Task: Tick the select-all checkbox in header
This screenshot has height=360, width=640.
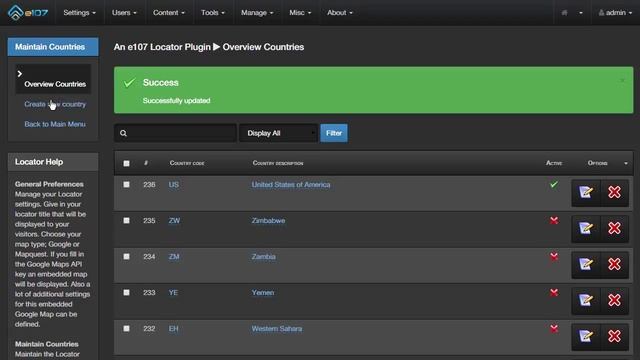Action: (127, 163)
